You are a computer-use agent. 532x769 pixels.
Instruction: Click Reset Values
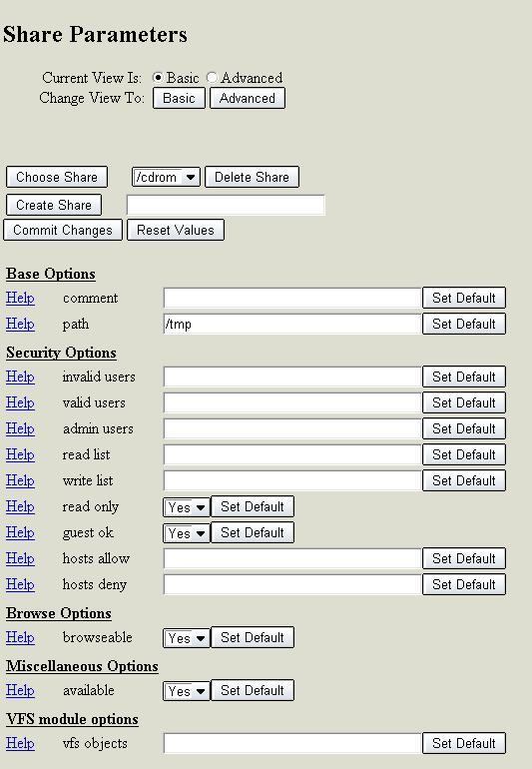(x=176, y=230)
